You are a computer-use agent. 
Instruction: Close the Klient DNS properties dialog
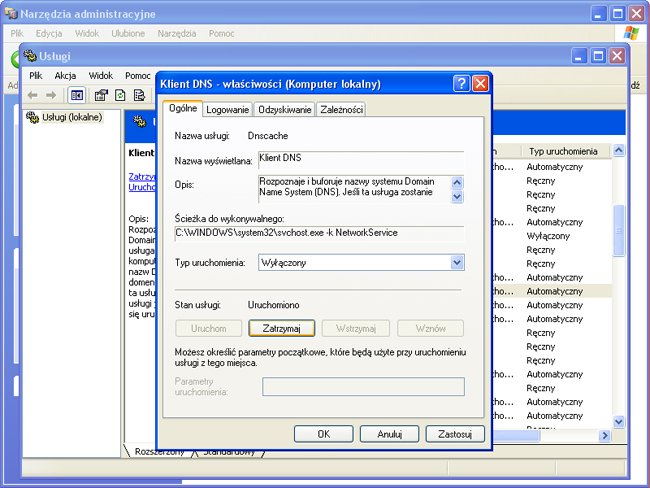pos(480,84)
